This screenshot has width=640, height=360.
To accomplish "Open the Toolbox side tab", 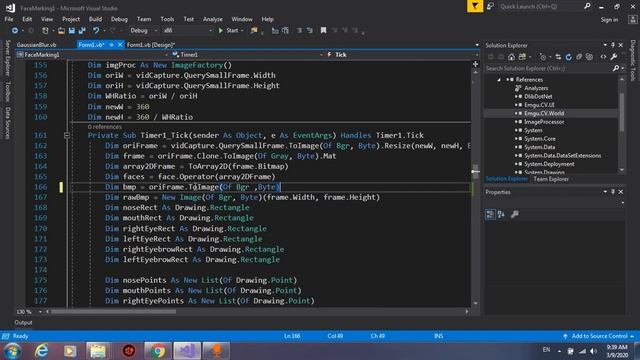I will [7, 91].
